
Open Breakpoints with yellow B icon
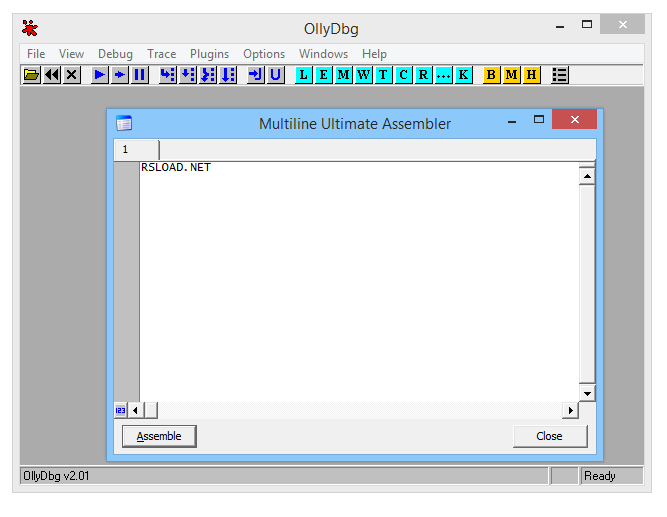(491, 75)
